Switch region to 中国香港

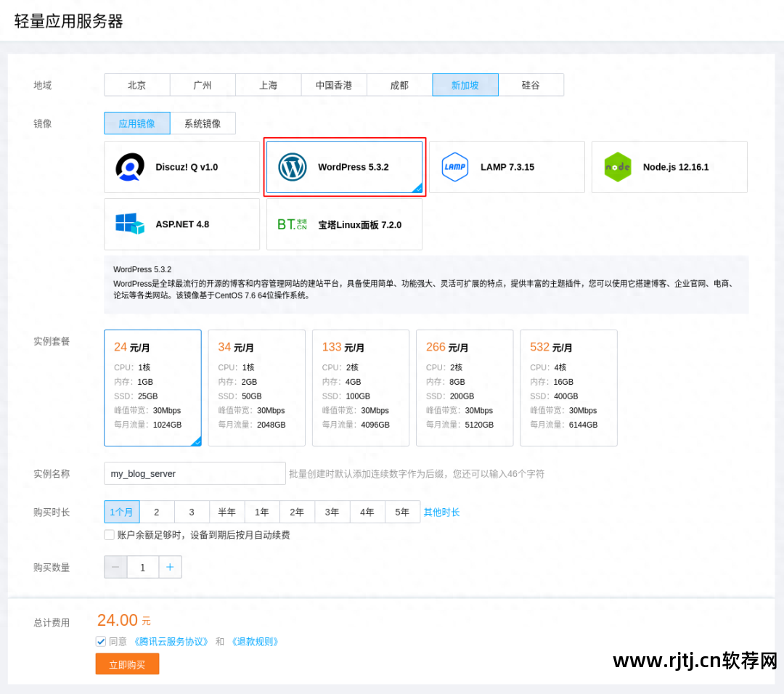click(x=334, y=84)
